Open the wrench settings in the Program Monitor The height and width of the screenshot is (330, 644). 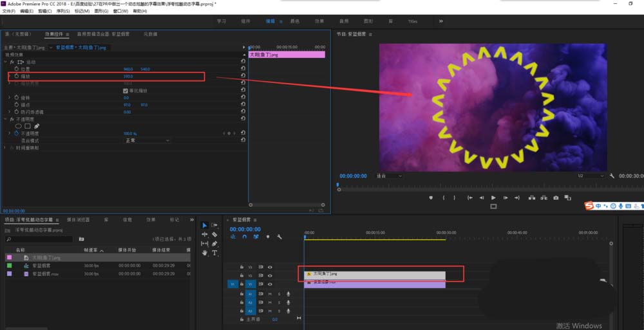[612, 176]
